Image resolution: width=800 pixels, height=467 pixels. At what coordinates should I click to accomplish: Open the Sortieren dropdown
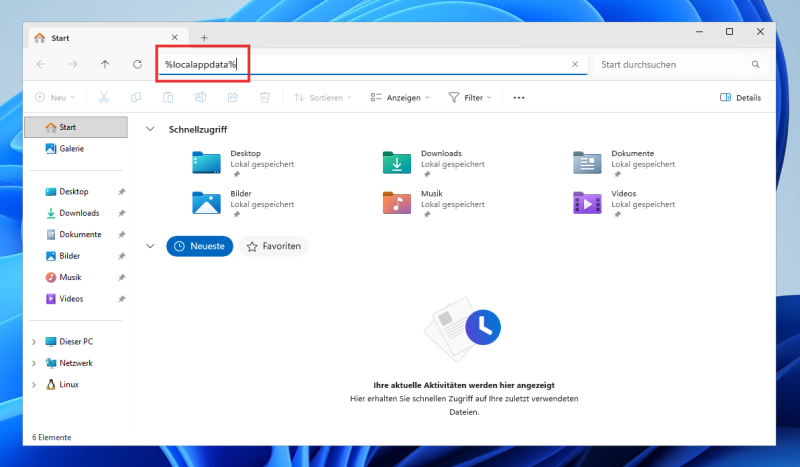coord(323,98)
